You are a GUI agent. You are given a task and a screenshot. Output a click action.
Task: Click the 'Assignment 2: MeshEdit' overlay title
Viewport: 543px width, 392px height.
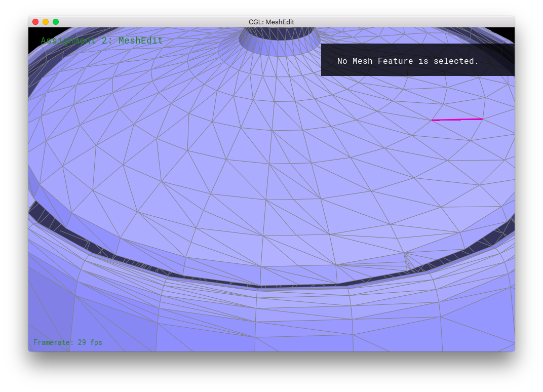coord(102,41)
